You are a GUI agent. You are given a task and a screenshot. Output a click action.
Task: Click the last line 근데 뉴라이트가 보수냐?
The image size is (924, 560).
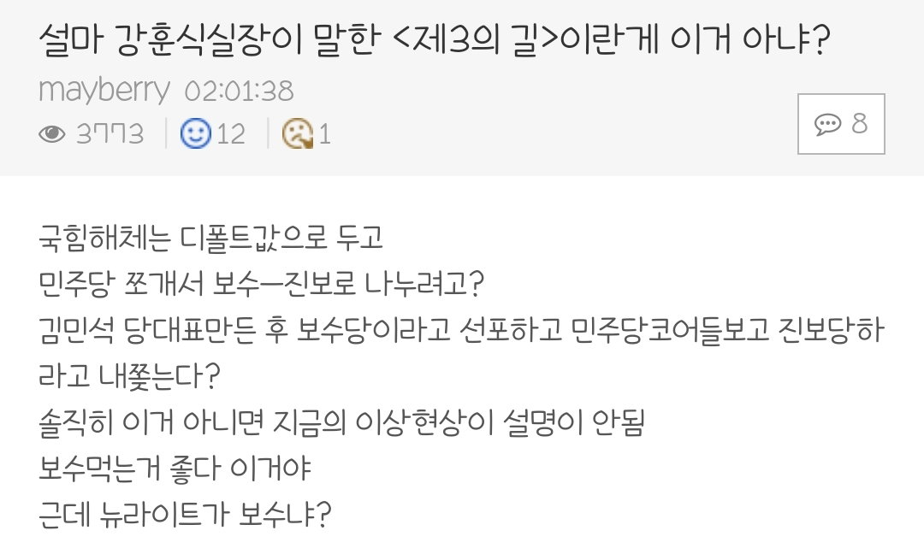point(185,514)
